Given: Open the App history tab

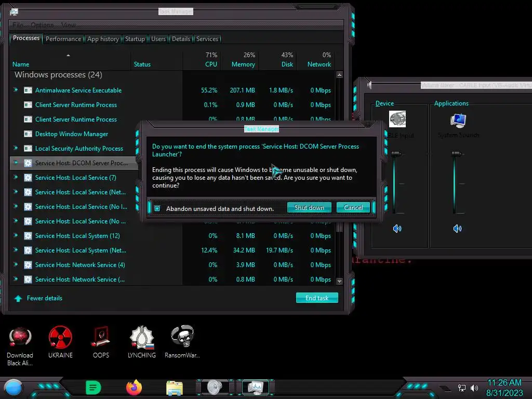Looking at the screenshot, I should coord(103,39).
